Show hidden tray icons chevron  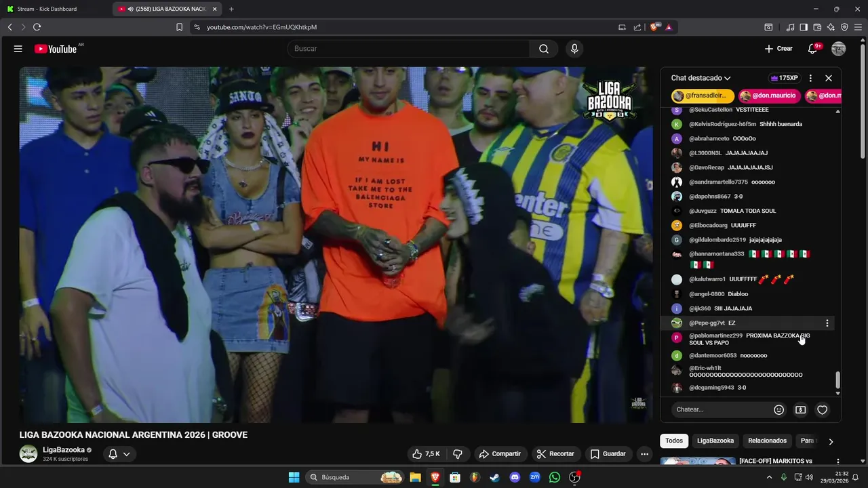click(769, 477)
